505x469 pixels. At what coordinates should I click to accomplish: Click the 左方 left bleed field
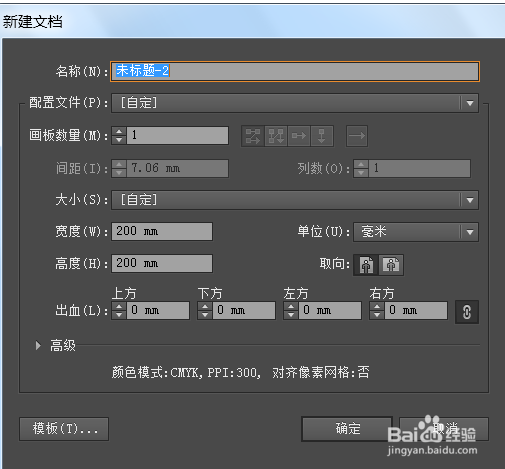(330, 311)
